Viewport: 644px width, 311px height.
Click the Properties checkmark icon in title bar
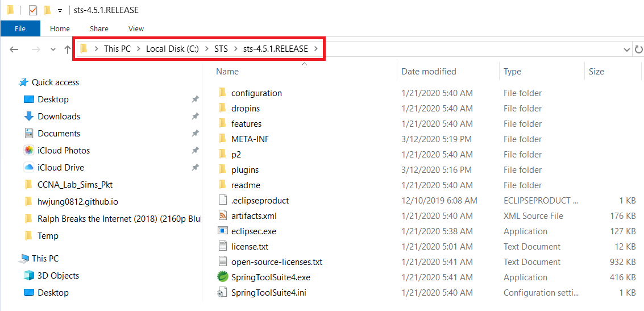(33, 10)
